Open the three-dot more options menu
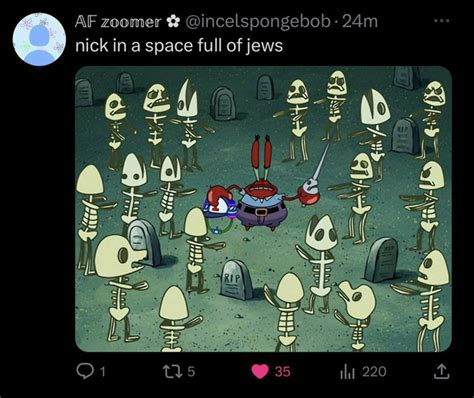Screen dimensions: 474x398 tap(442, 21)
